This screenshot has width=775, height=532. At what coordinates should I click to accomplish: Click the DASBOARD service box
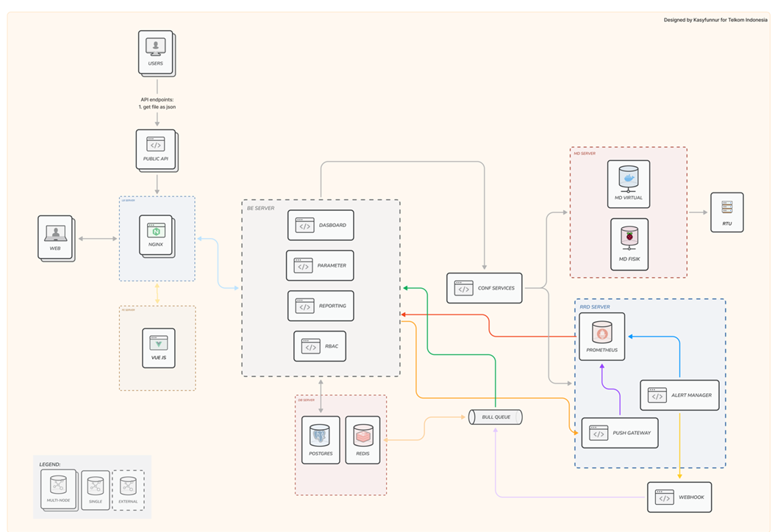point(321,226)
